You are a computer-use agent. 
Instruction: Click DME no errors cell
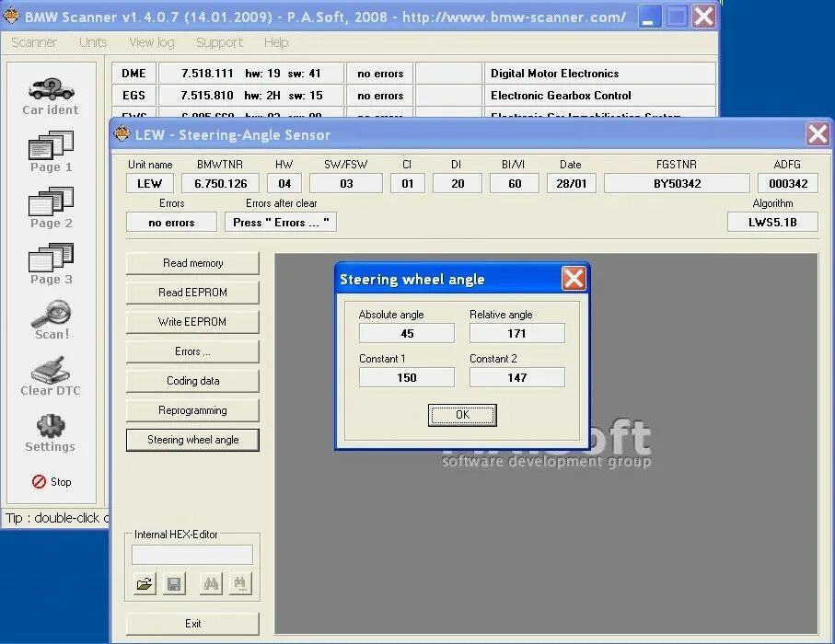click(x=379, y=74)
